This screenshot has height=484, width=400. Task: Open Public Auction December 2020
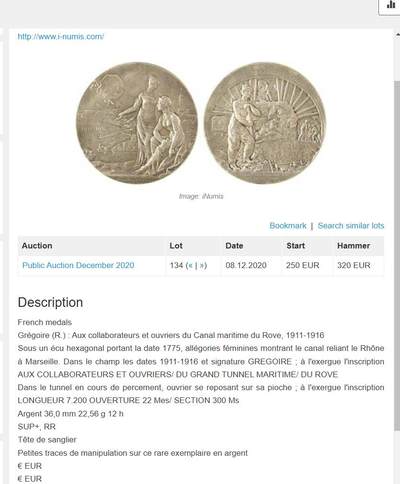click(78, 265)
